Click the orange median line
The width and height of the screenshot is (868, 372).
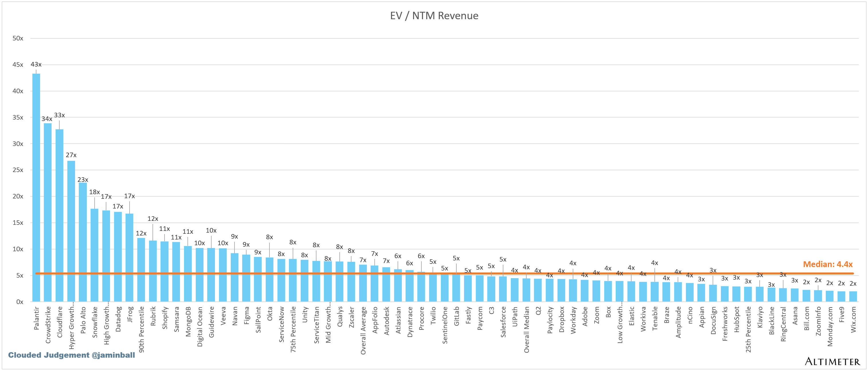point(444,274)
